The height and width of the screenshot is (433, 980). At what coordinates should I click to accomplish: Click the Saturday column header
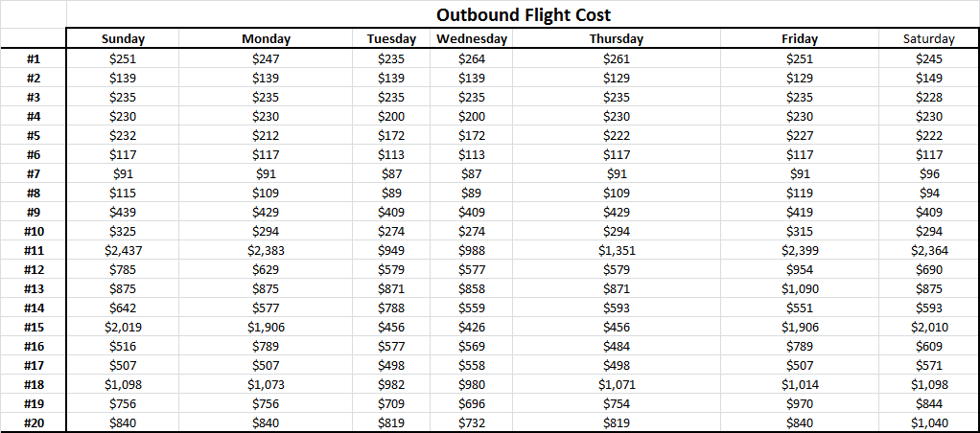929,38
